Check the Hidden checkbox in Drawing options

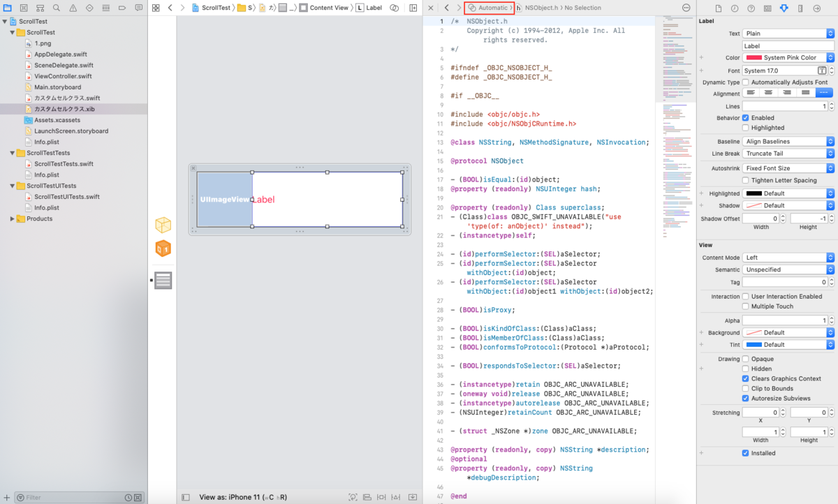point(747,369)
